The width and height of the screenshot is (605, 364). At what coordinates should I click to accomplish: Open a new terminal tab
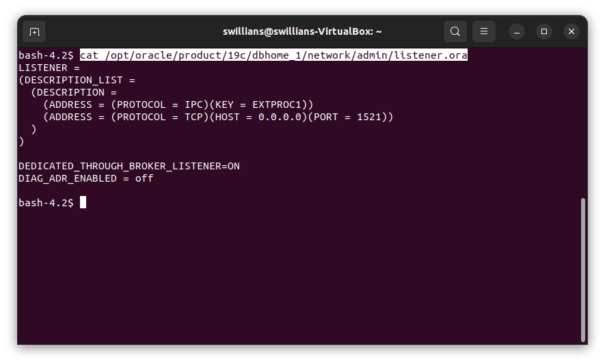[34, 31]
